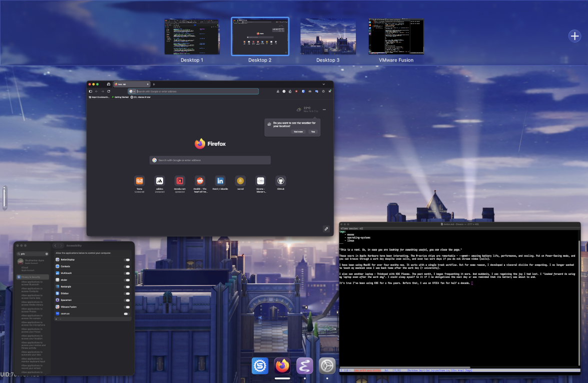Turn off BetterDisplay accessibility permission
Screen dimensions: 588x383
tap(127, 260)
